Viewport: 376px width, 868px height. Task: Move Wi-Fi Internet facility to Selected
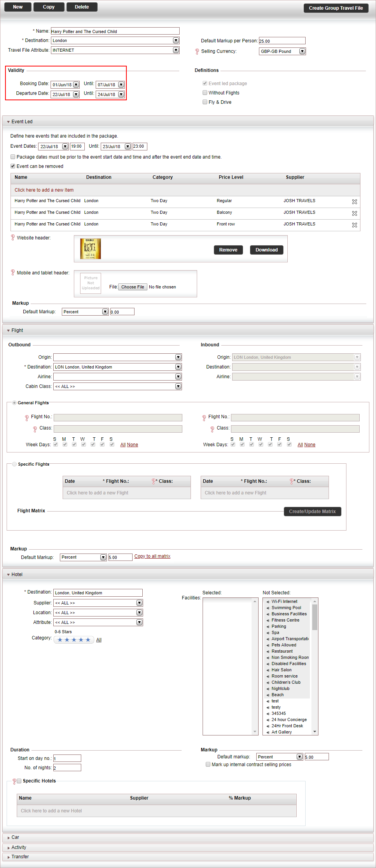pyautogui.click(x=268, y=602)
